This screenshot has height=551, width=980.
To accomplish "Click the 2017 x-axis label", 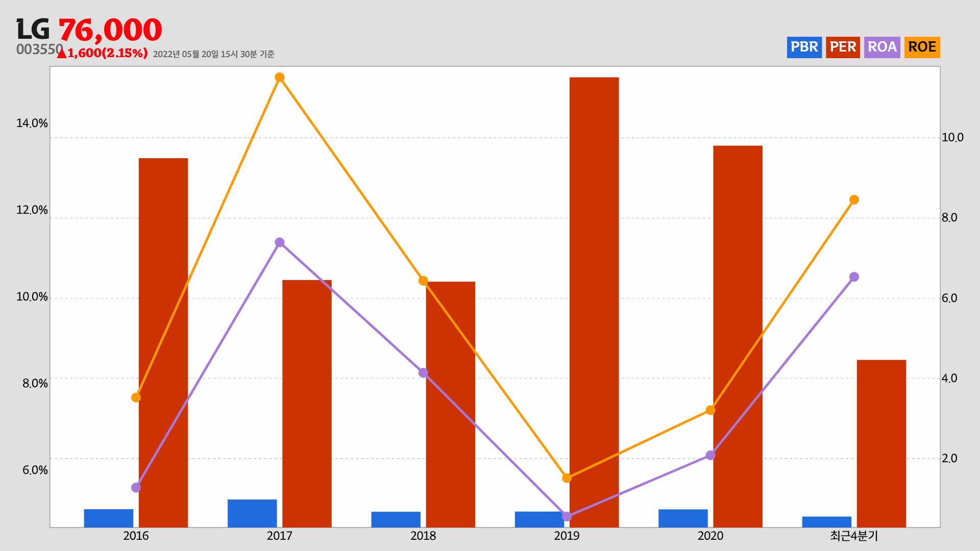I will (280, 536).
